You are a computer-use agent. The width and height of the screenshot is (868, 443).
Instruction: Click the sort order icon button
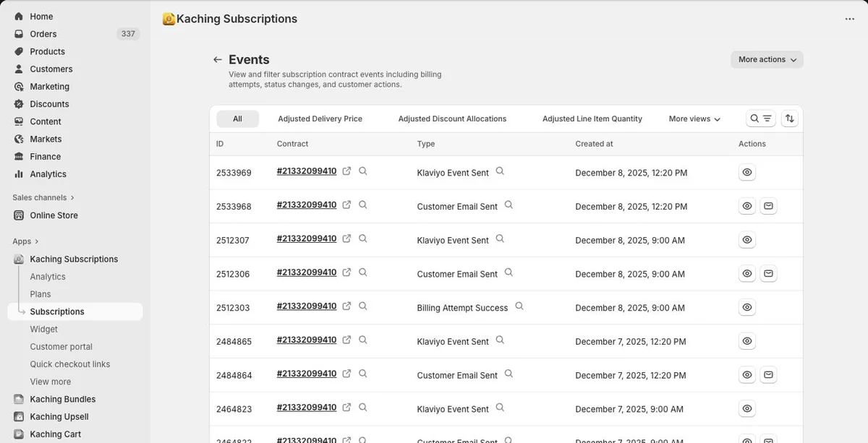coord(789,119)
